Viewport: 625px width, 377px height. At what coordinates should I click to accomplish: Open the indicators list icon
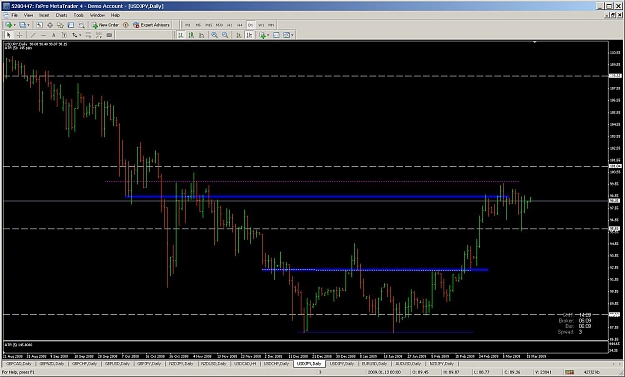pos(263,35)
